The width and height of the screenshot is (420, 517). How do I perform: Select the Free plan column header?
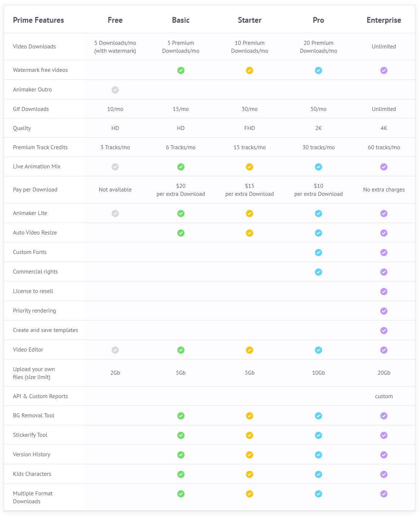[115, 20]
